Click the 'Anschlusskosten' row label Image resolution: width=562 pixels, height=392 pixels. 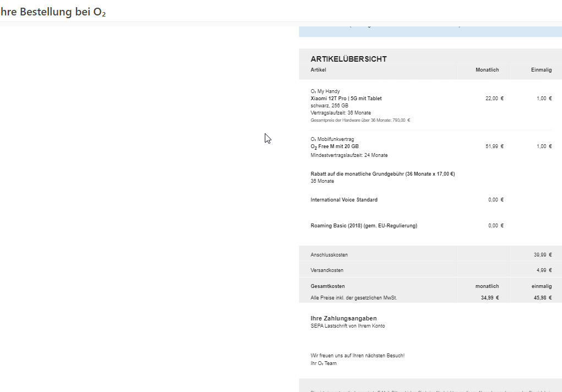point(329,255)
